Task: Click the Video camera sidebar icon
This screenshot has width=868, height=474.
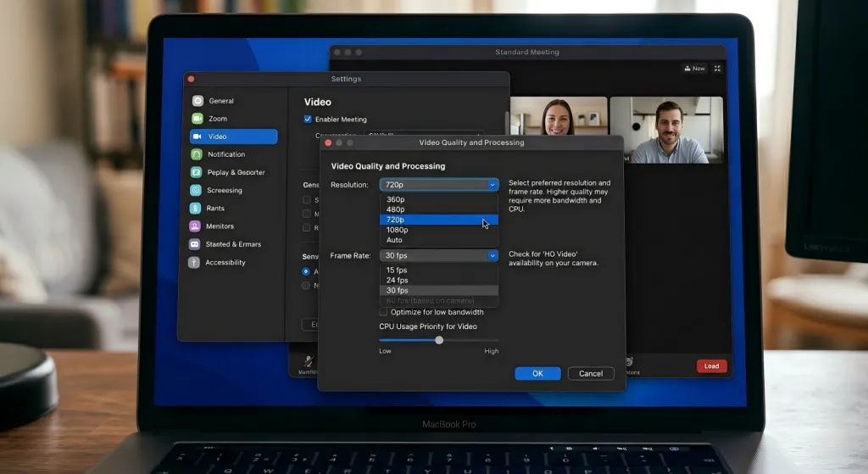Action: [x=197, y=137]
